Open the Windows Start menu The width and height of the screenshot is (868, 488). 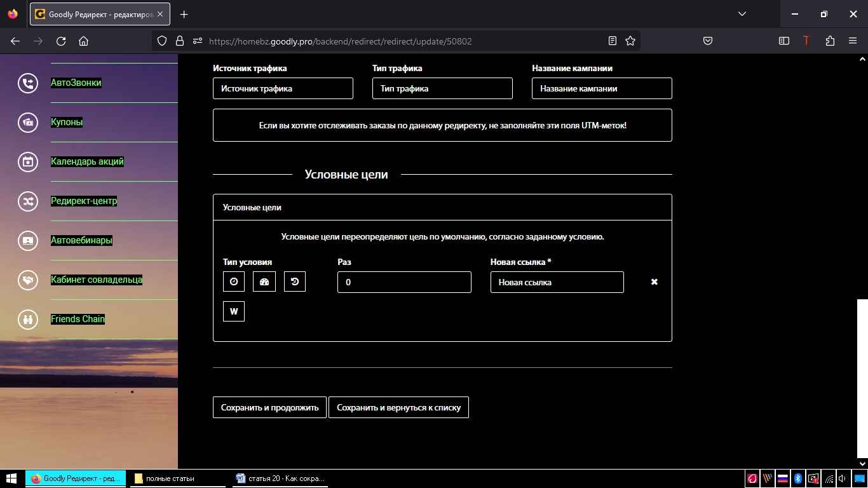click(x=11, y=478)
